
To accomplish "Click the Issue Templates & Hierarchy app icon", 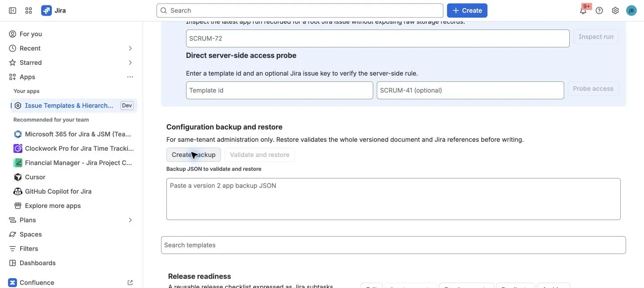I will tap(18, 106).
